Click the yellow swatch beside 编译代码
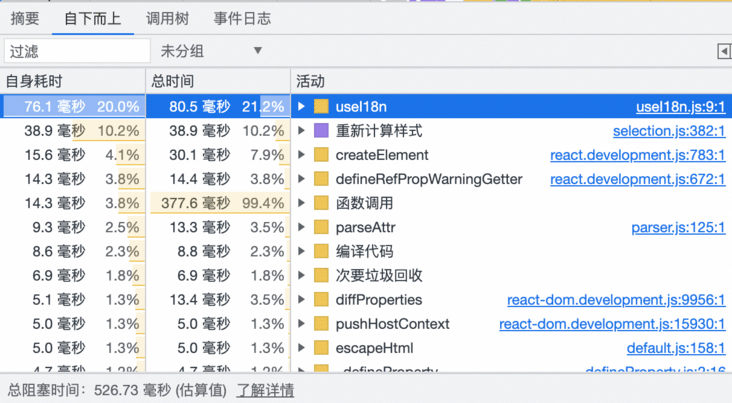The image size is (732, 403). pyautogui.click(x=321, y=251)
